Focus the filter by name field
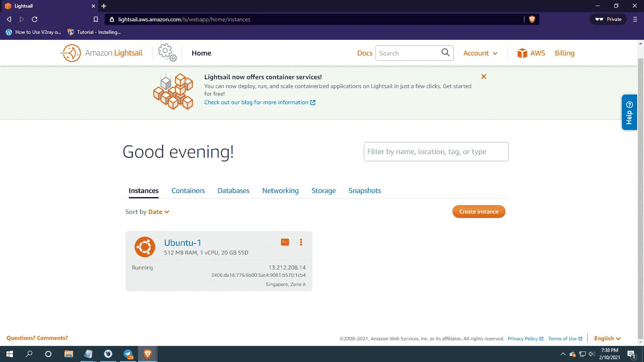This screenshot has width=644, height=362. (x=436, y=152)
